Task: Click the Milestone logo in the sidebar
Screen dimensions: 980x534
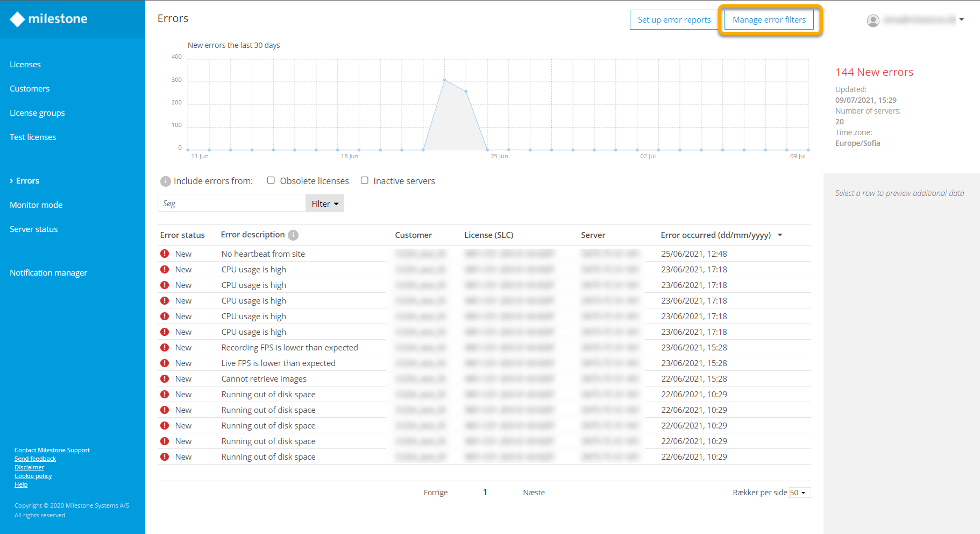Action: tap(48, 19)
